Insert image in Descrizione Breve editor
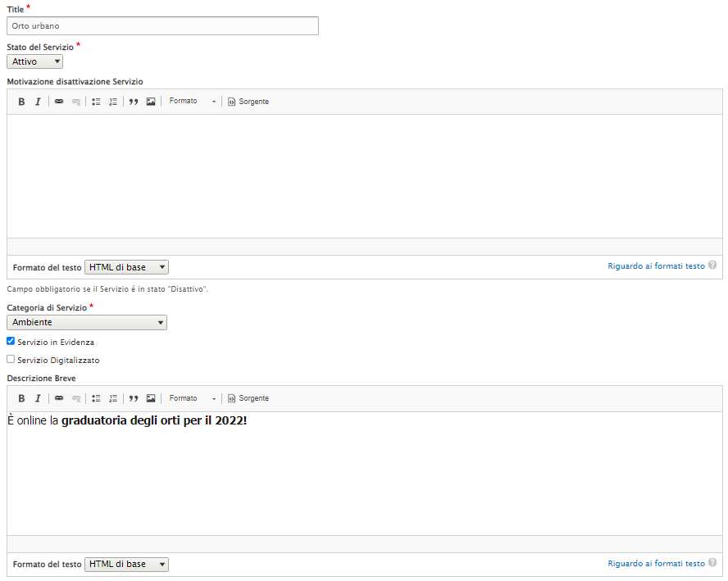 pyautogui.click(x=151, y=398)
